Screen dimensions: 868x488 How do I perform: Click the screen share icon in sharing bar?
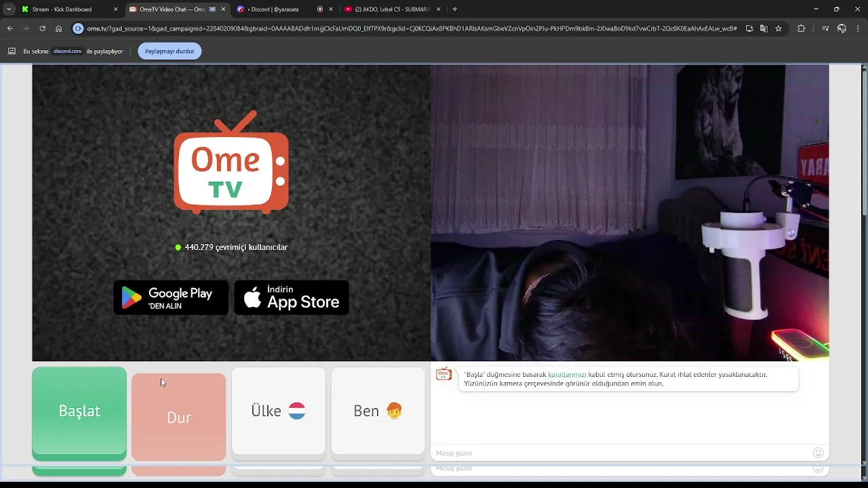[x=12, y=51]
